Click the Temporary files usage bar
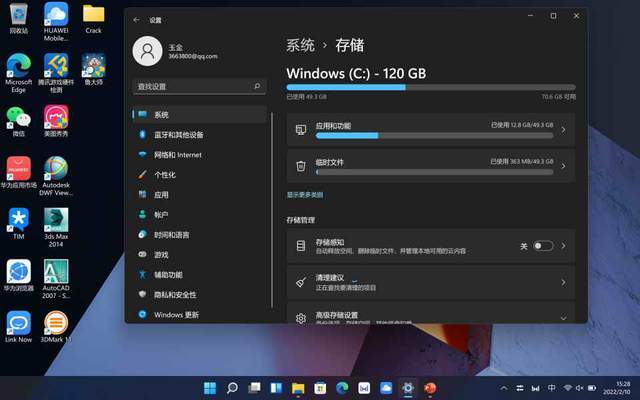The height and width of the screenshot is (400, 640). (435, 172)
